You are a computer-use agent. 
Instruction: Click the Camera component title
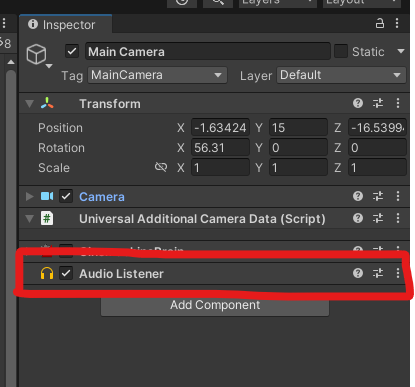(102, 197)
